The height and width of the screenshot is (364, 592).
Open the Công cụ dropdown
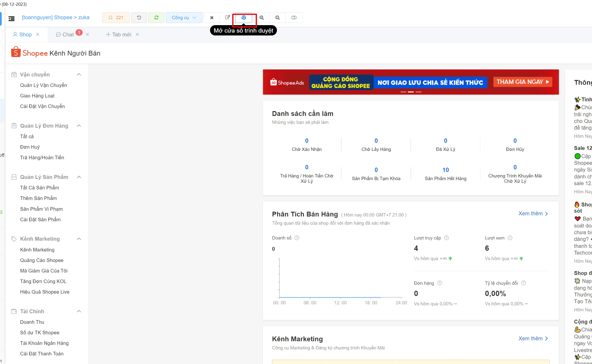184,17
